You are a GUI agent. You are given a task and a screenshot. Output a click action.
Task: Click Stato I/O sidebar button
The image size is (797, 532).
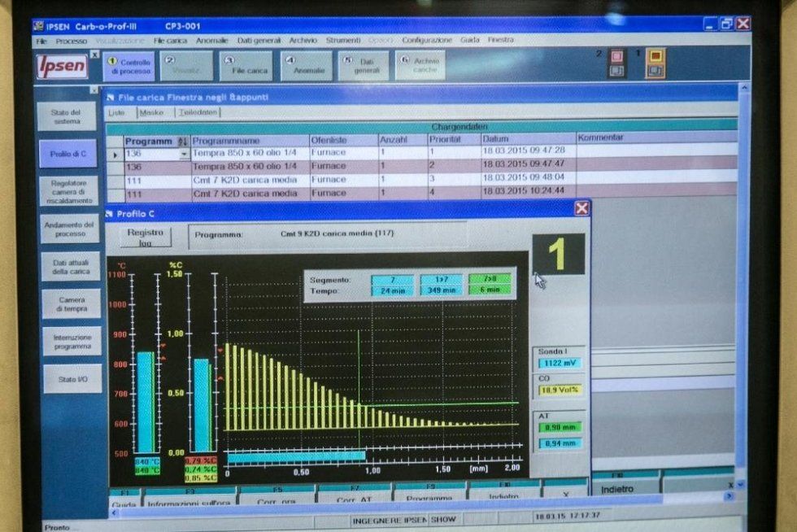coord(72,379)
